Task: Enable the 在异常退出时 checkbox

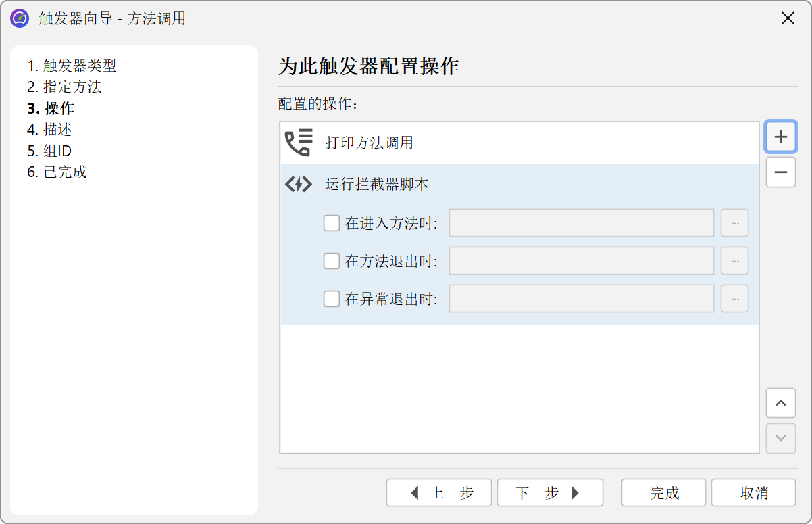Action: tap(332, 299)
